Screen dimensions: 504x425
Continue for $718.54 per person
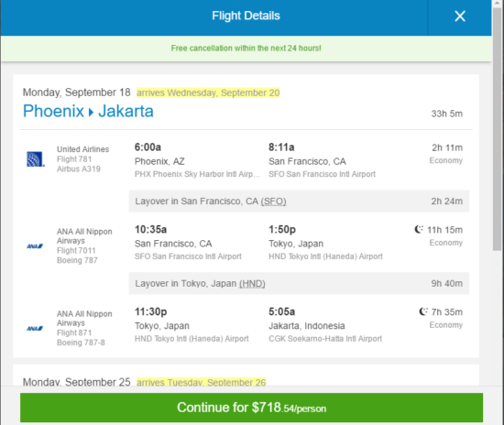251,408
